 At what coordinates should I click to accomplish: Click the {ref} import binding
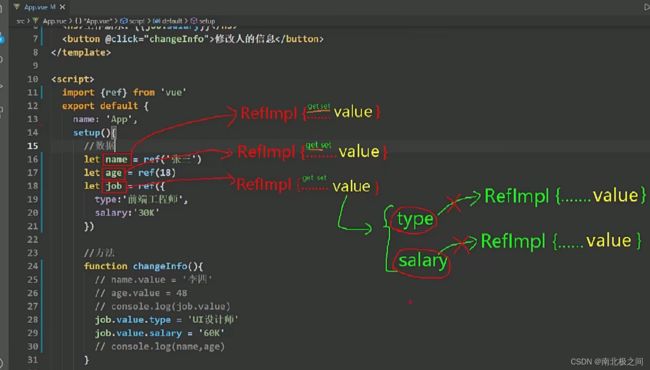point(114,92)
